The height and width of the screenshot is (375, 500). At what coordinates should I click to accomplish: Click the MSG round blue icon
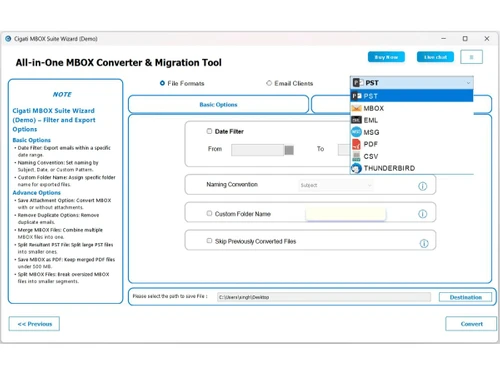(356, 132)
